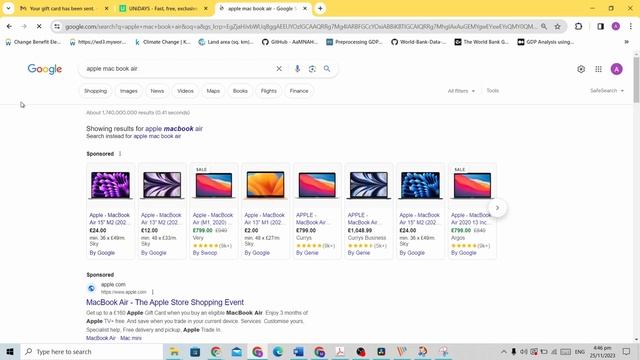
Task: Open the Google apps grid
Action: click(x=598, y=69)
